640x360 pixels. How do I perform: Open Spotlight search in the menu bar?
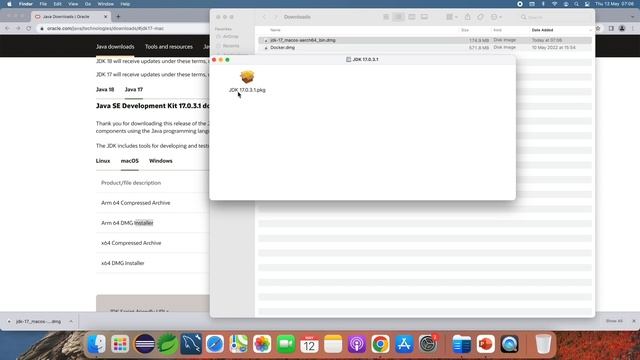(576, 4)
